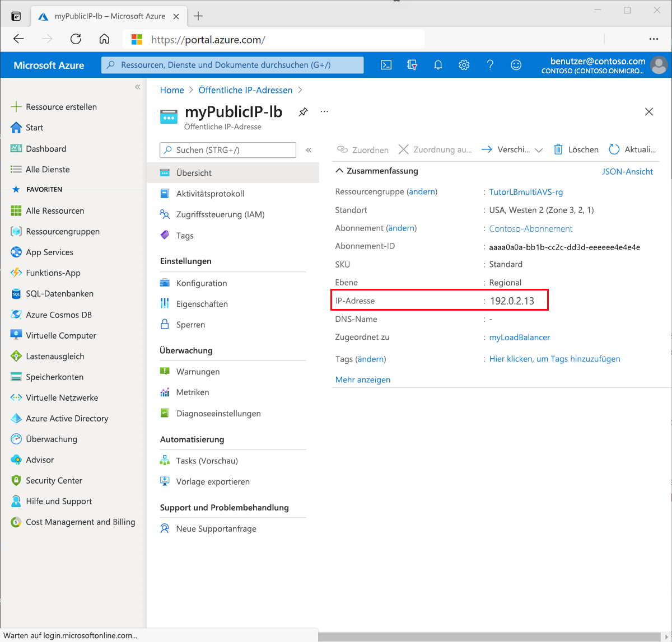Open Überwachung in left sidebar
672x642 pixels.
pos(44,439)
